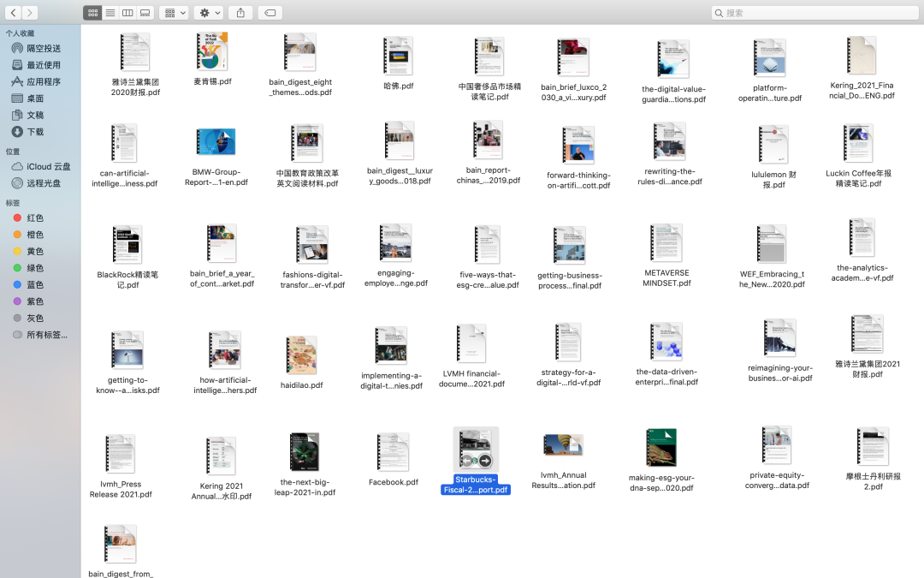Toggle icon grid view button
This screenshot has width=924, height=578.
pyautogui.click(x=93, y=13)
